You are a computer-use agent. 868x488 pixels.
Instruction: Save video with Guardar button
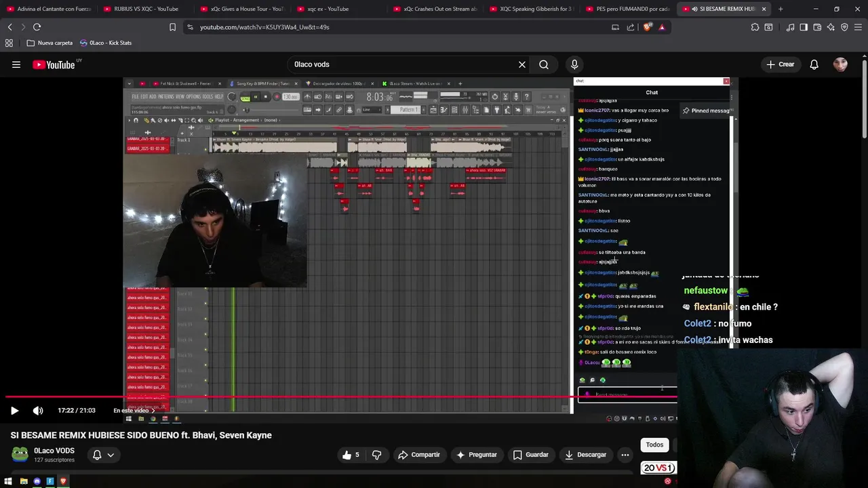coord(530,455)
